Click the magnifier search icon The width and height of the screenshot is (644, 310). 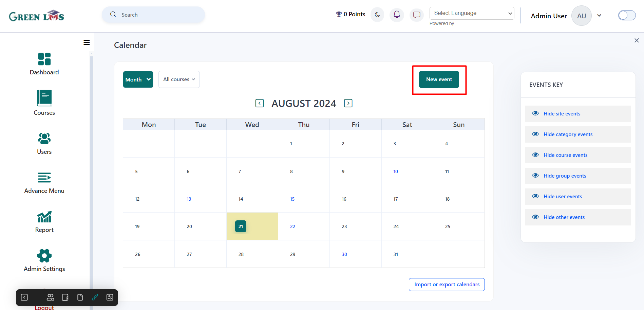(x=113, y=15)
